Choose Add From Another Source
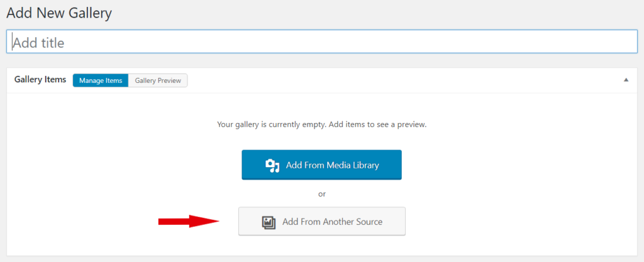Viewport: 644px width, 262px height. pos(322,221)
